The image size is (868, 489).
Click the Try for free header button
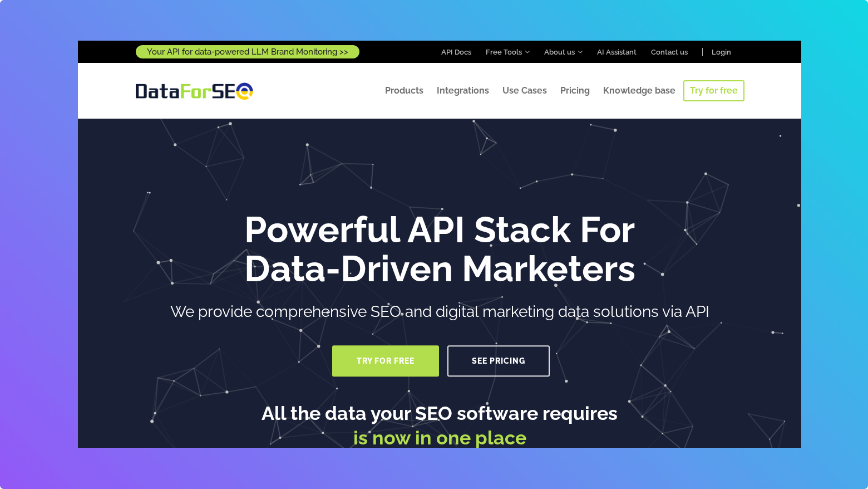pyautogui.click(x=713, y=90)
